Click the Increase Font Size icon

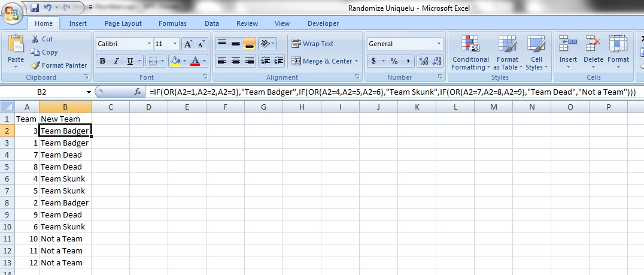[x=188, y=44]
